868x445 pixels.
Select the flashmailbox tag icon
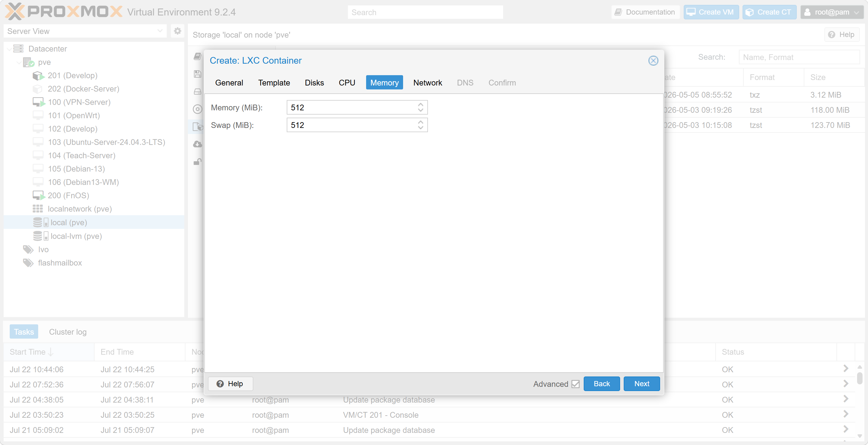pyautogui.click(x=28, y=263)
